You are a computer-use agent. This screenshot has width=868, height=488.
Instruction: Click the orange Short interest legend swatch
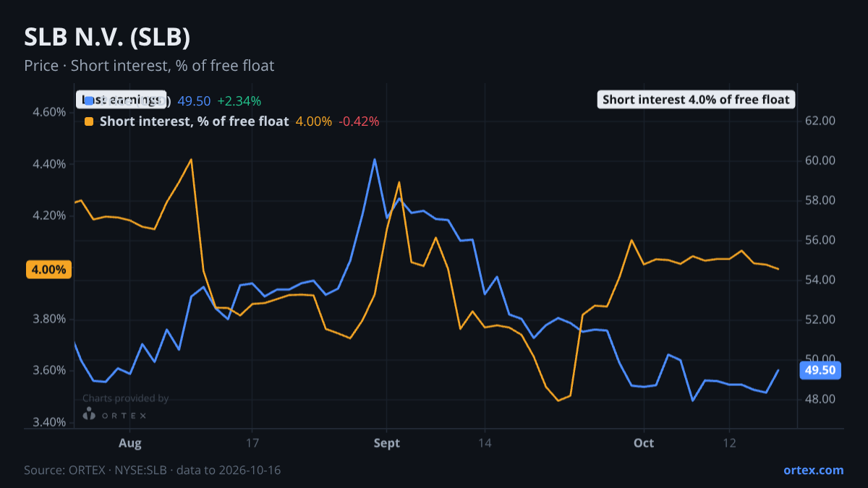pyautogui.click(x=89, y=121)
